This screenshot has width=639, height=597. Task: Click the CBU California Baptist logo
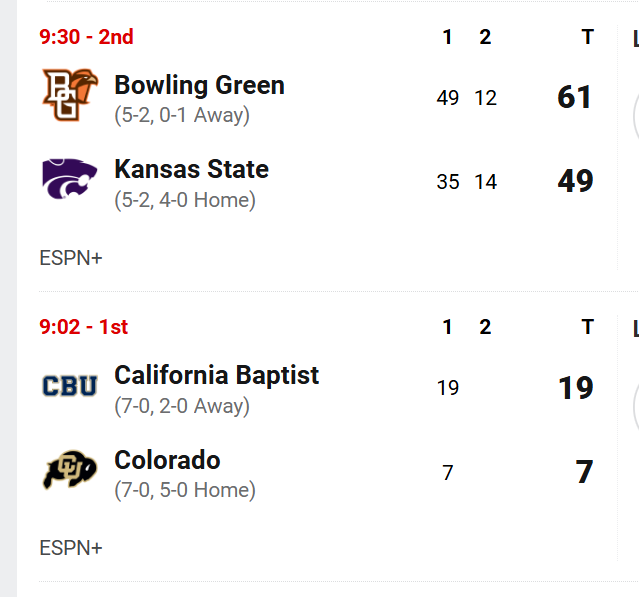(x=70, y=385)
